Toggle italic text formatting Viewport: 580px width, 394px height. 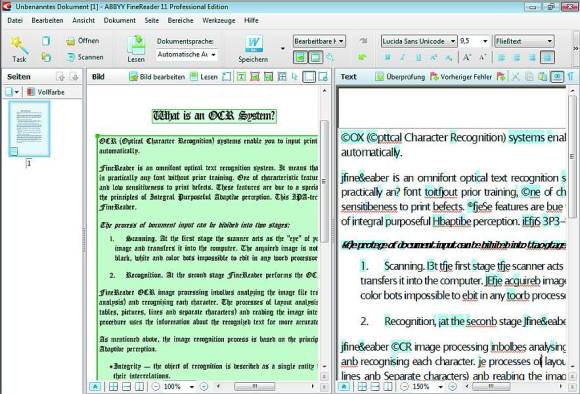(x=403, y=57)
